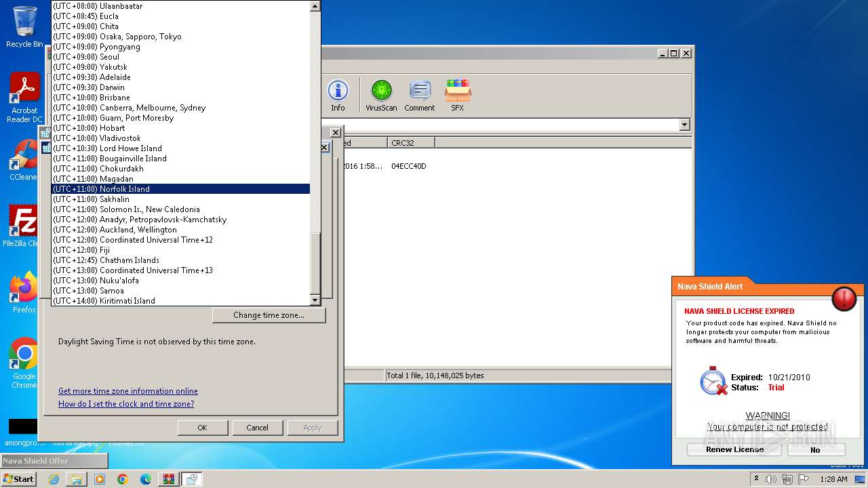868x488 pixels.
Task: Select Date and Time taskbar button
Action: click(192, 479)
